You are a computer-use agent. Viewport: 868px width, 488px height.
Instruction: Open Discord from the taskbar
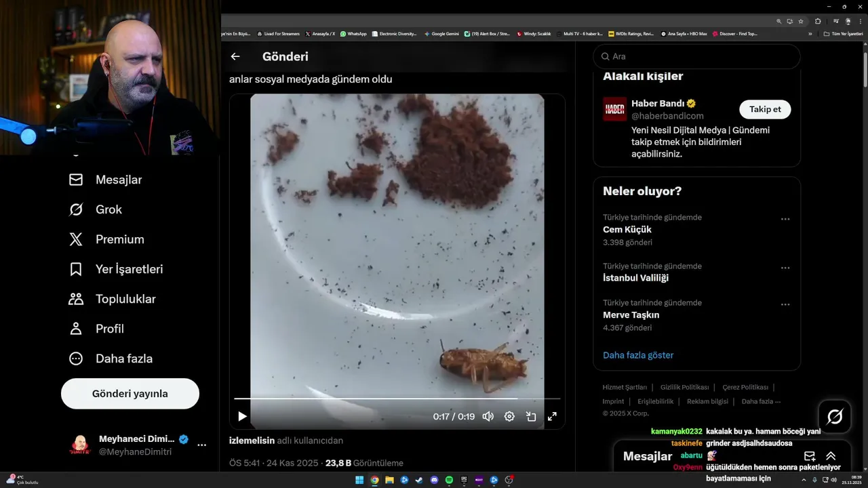point(434,480)
